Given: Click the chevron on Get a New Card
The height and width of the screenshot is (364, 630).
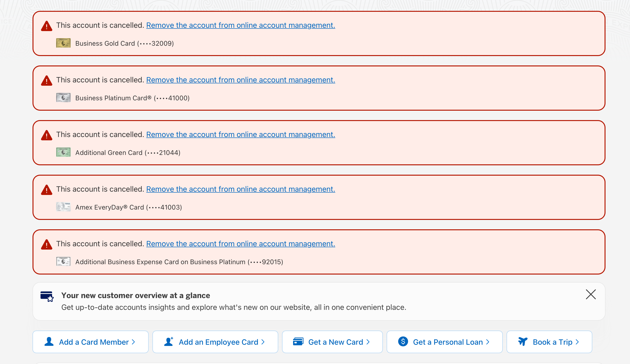Looking at the screenshot, I should pos(368,342).
